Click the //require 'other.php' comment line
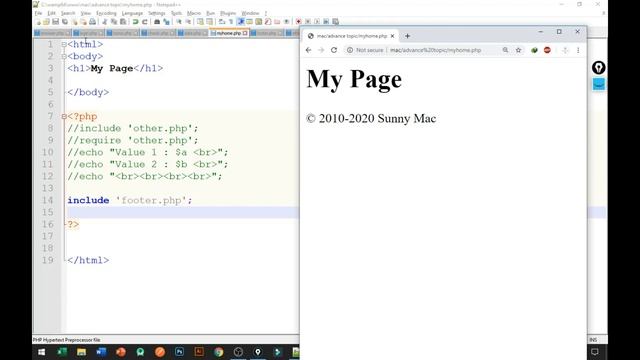Image resolution: width=640 pixels, height=360 pixels. 133,140
